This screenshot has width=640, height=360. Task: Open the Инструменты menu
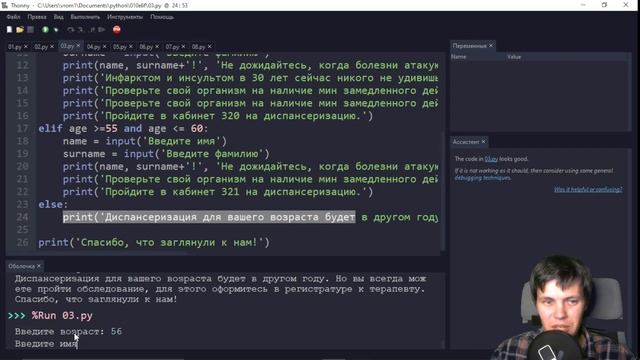point(125,17)
